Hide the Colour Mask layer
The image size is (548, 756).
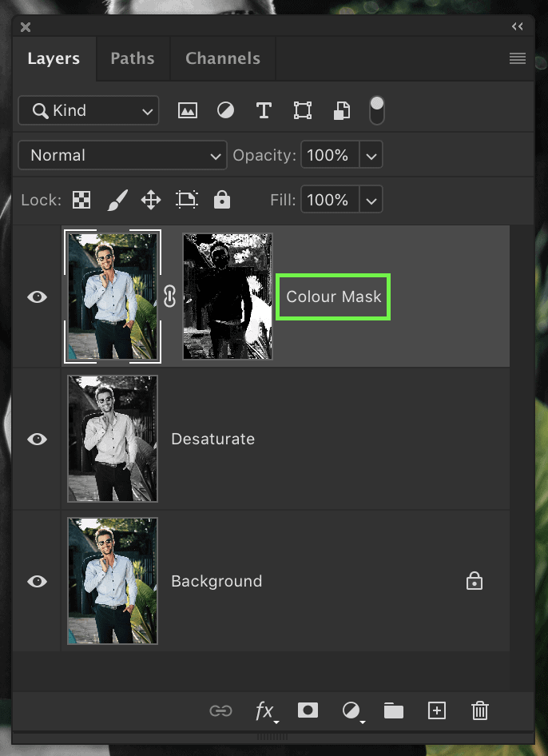[37, 296]
